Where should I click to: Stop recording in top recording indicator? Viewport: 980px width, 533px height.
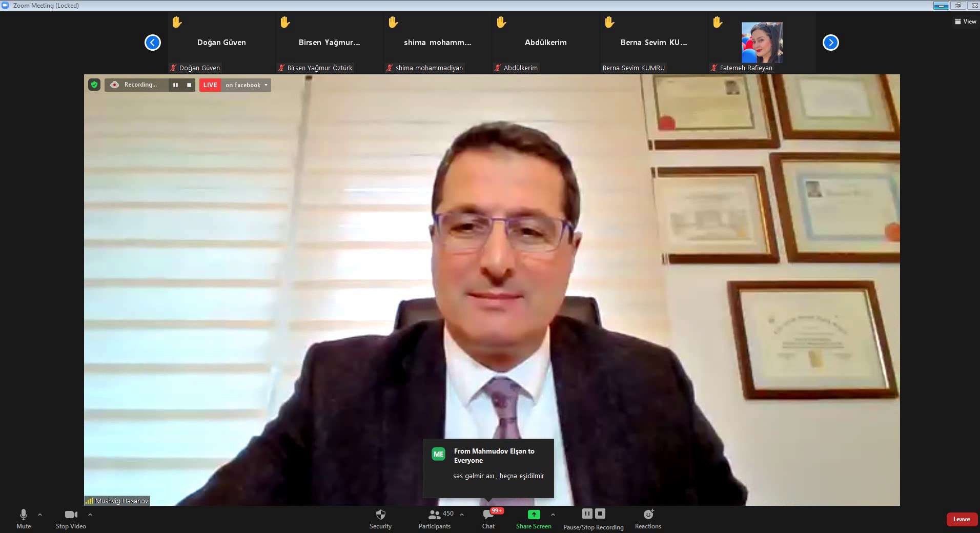click(x=189, y=85)
